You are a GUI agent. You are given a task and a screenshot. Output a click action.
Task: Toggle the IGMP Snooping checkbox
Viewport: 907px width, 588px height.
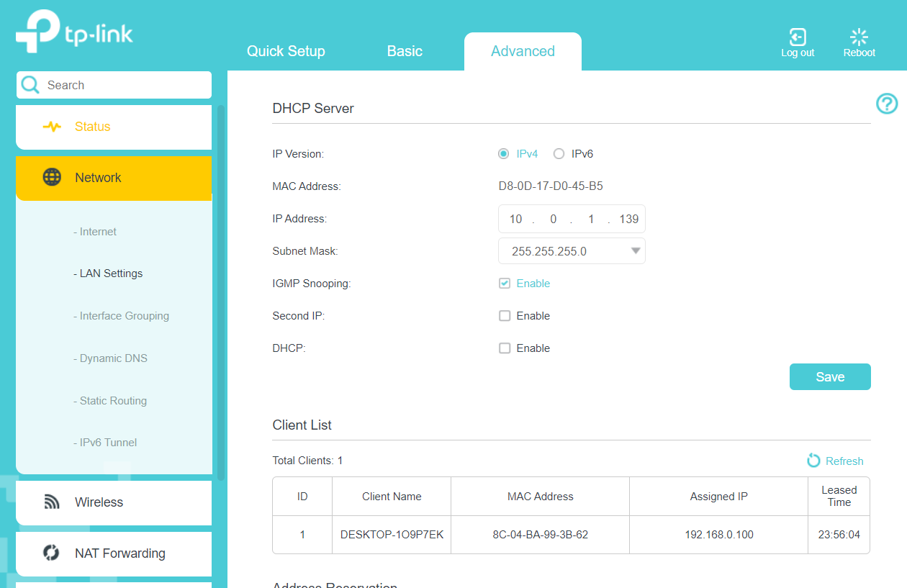(505, 284)
